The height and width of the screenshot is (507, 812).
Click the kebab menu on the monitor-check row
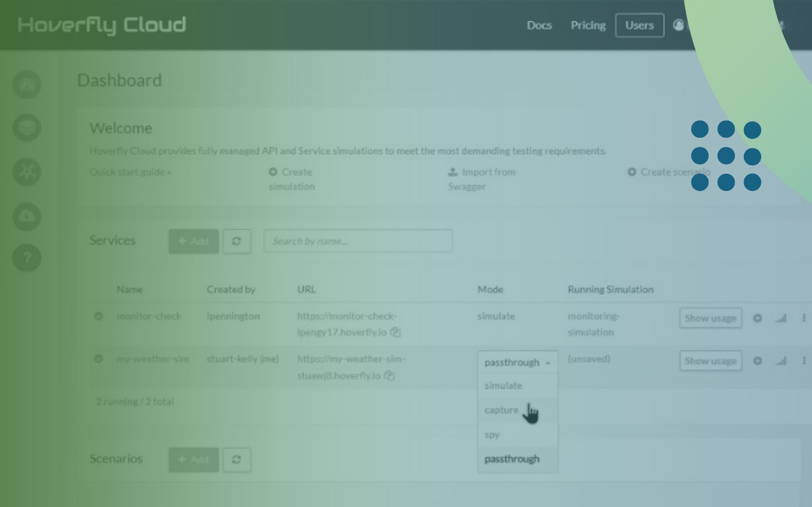pos(805,318)
